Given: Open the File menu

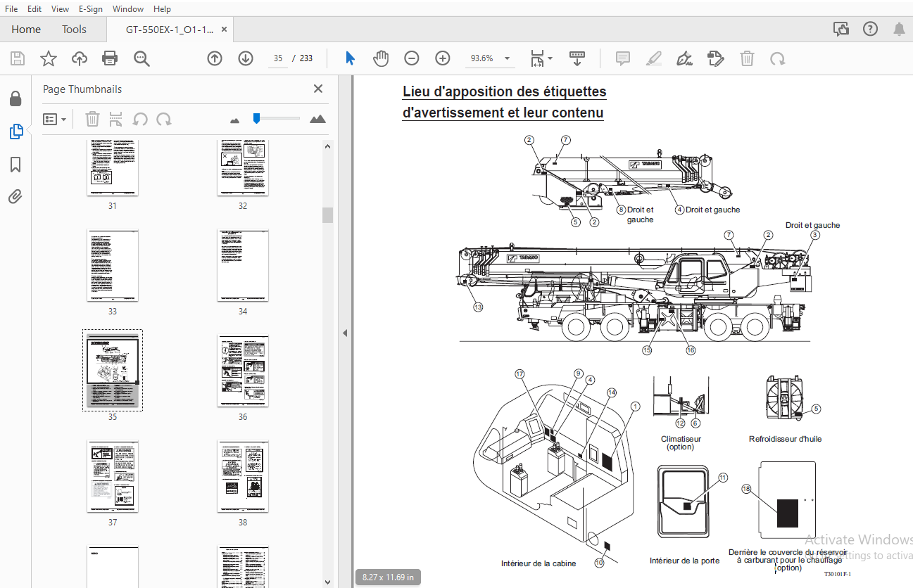Looking at the screenshot, I should tap(11, 8).
